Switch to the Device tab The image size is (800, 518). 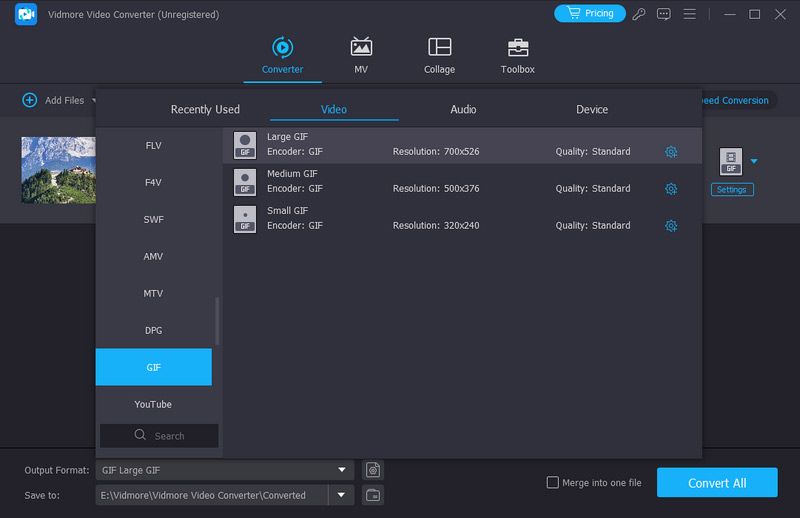(592, 109)
